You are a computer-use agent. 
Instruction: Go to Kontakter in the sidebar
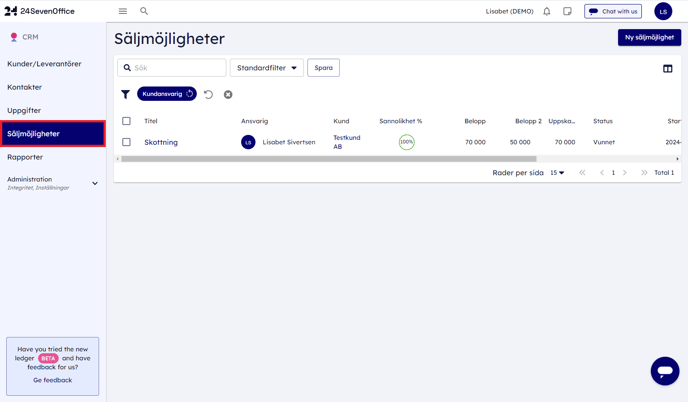[x=25, y=87]
